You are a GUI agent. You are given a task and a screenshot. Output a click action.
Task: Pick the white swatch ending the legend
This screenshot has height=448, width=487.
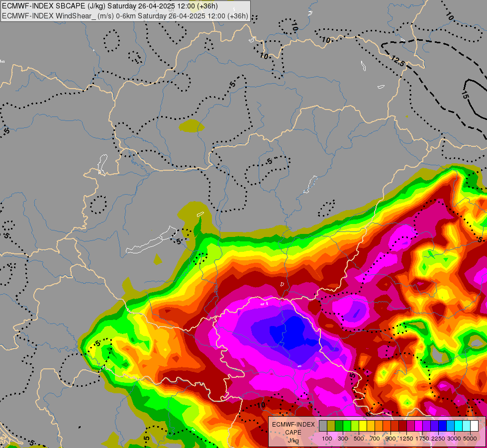click(475, 426)
